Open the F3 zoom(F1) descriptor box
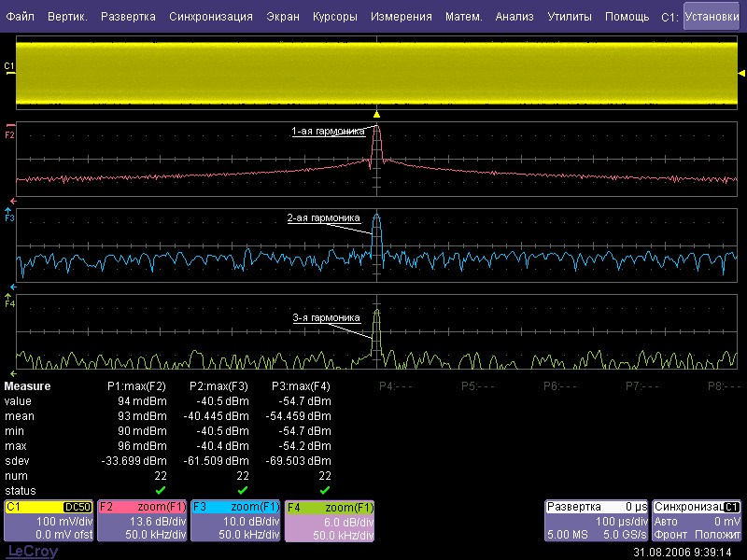 pos(235,521)
